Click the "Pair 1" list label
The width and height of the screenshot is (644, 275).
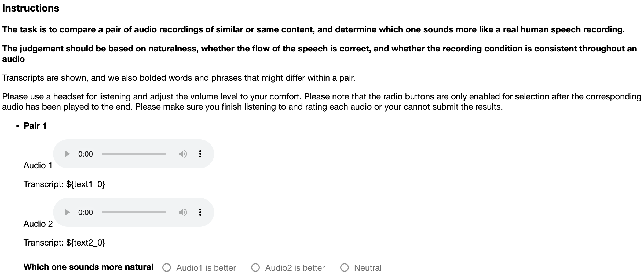35,126
